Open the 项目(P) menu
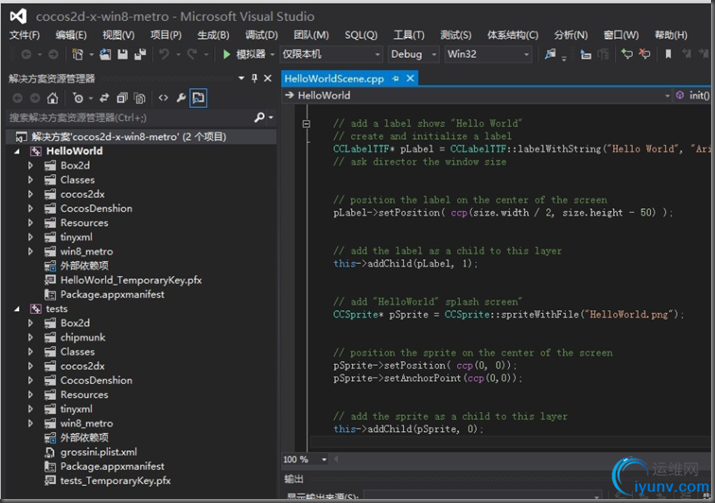This screenshot has height=503, width=715. pyautogui.click(x=166, y=35)
